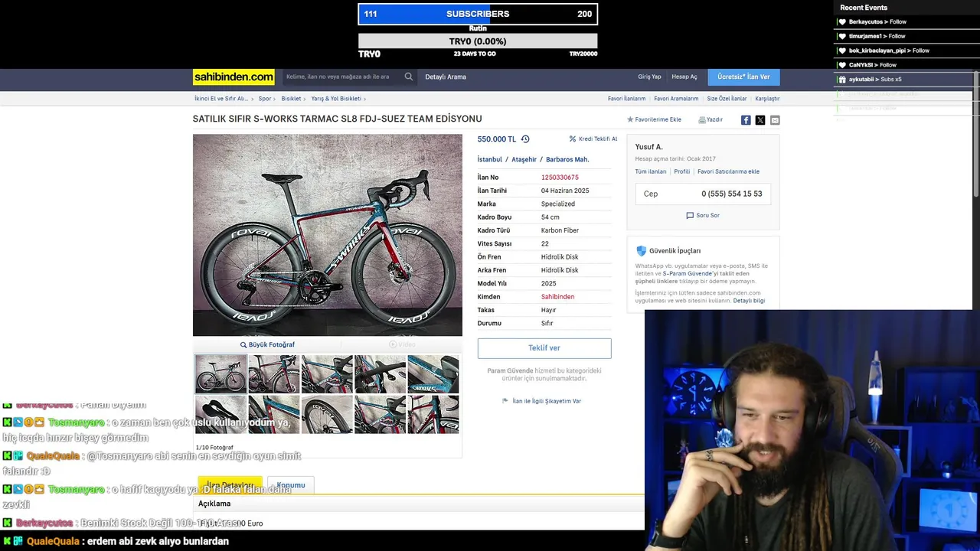
Task: Open Favori İlanlarım link
Action: pyautogui.click(x=626, y=99)
